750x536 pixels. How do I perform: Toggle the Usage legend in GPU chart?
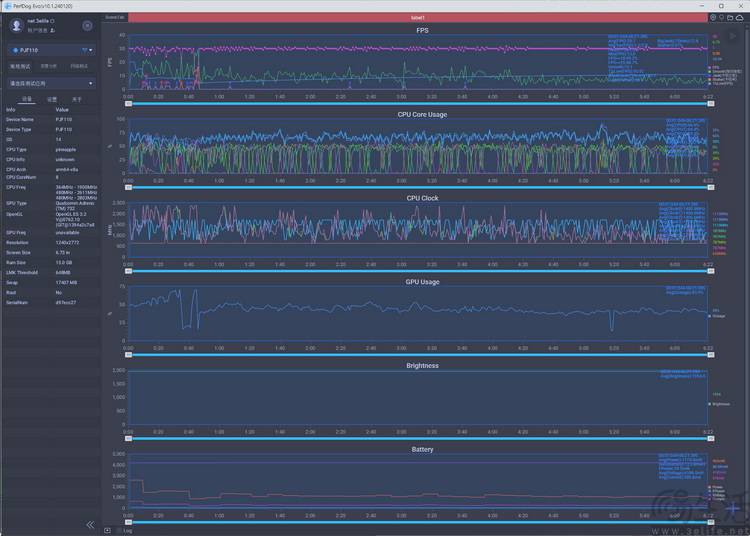tap(717, 316)
